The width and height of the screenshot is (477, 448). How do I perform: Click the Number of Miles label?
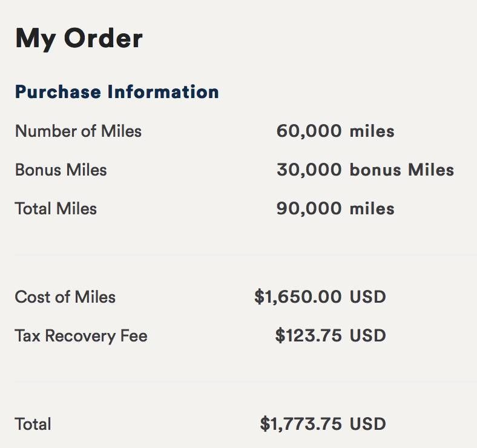(x=78, y=131)
